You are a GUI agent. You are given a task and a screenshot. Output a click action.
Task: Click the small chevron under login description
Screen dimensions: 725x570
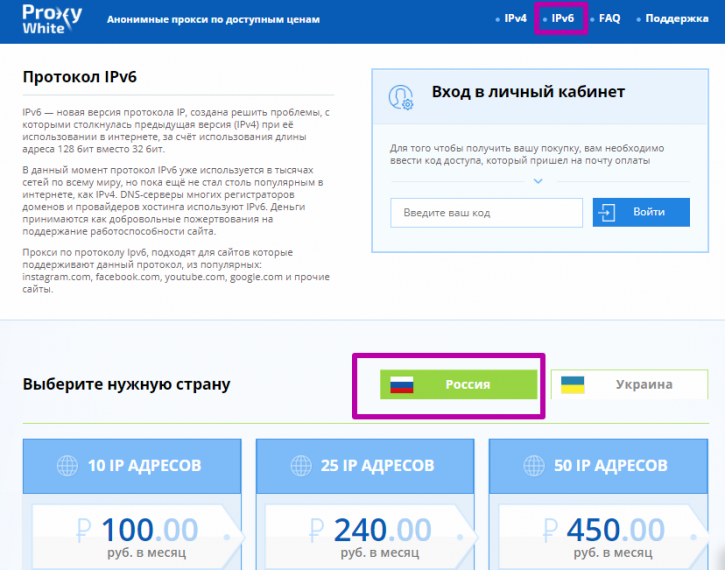[538, 181]
